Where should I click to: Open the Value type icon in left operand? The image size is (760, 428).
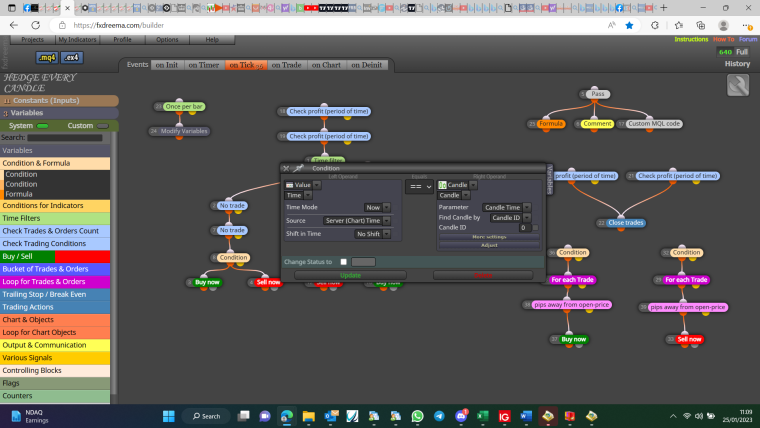[x=289, y=185]
